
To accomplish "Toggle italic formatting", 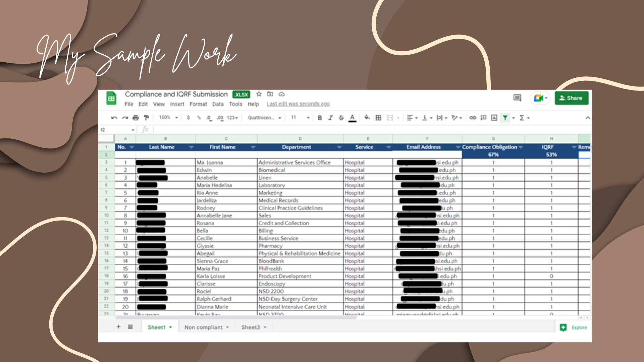I will (330, 118).
